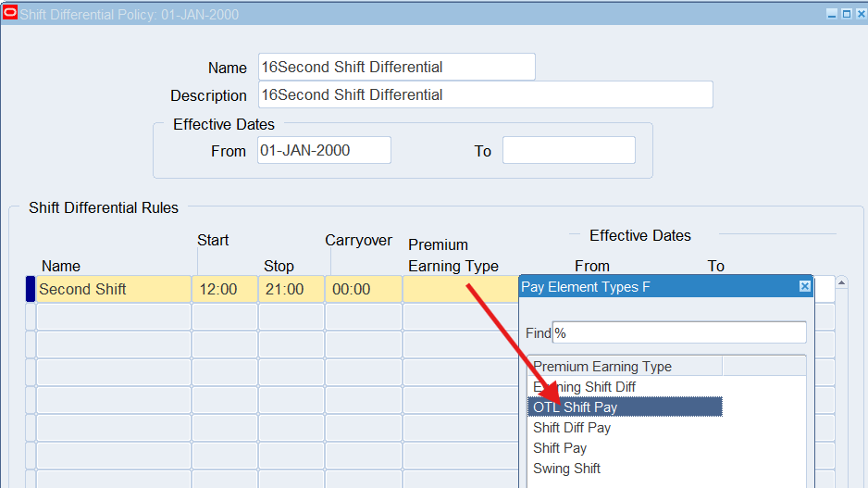Focus the Description text field
Image resolution: width=868 pixels, height=488 pixels.
(485, 94)
